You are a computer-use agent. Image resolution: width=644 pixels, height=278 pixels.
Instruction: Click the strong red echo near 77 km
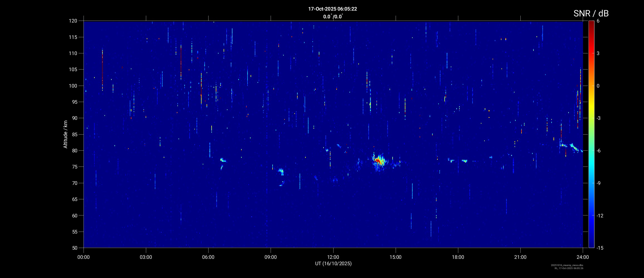click(379, 161)
